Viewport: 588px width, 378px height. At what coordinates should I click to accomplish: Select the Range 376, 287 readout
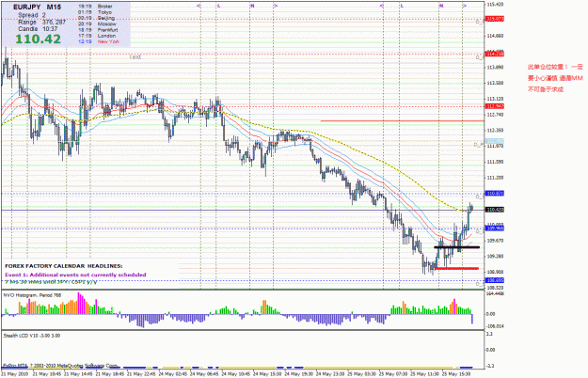point(41,23)
